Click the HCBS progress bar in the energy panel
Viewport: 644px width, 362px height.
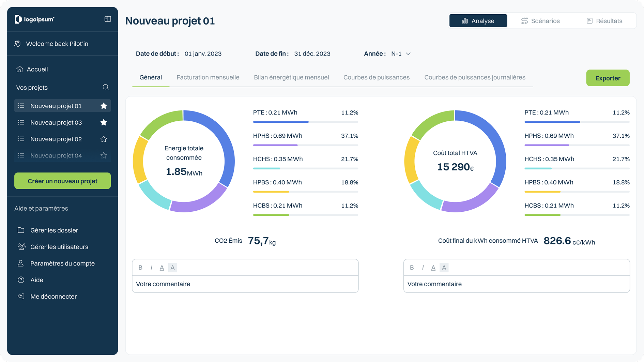306,215
